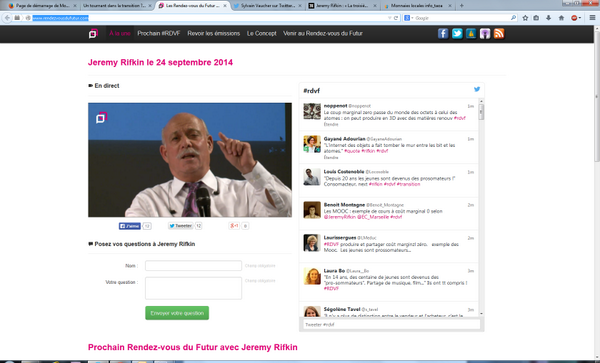
Task: Open the search engine dropdown next to Google icon
Action: point(412,18)
